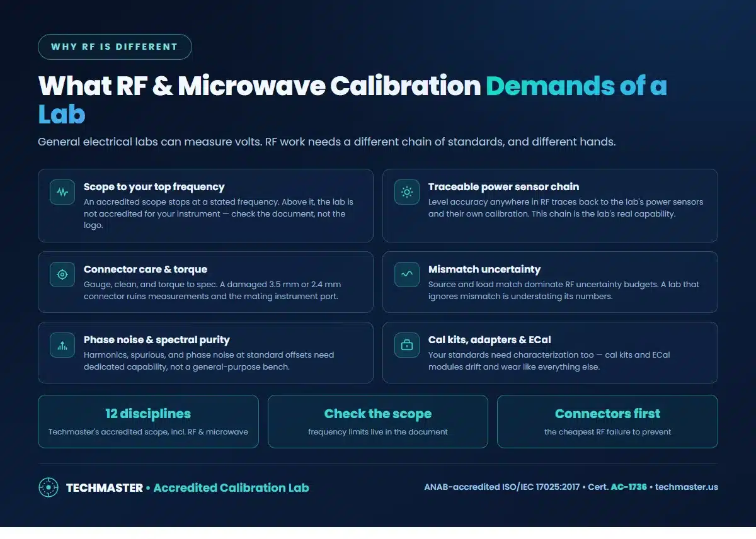Click text: frequency limits live in the document
756x539 pixels.
tap(378, 432)
